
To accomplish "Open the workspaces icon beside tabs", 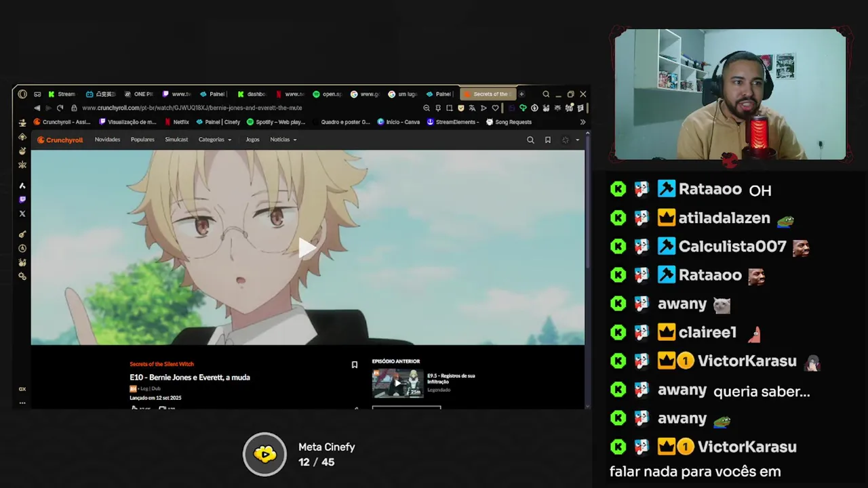I will coord(37,94).
